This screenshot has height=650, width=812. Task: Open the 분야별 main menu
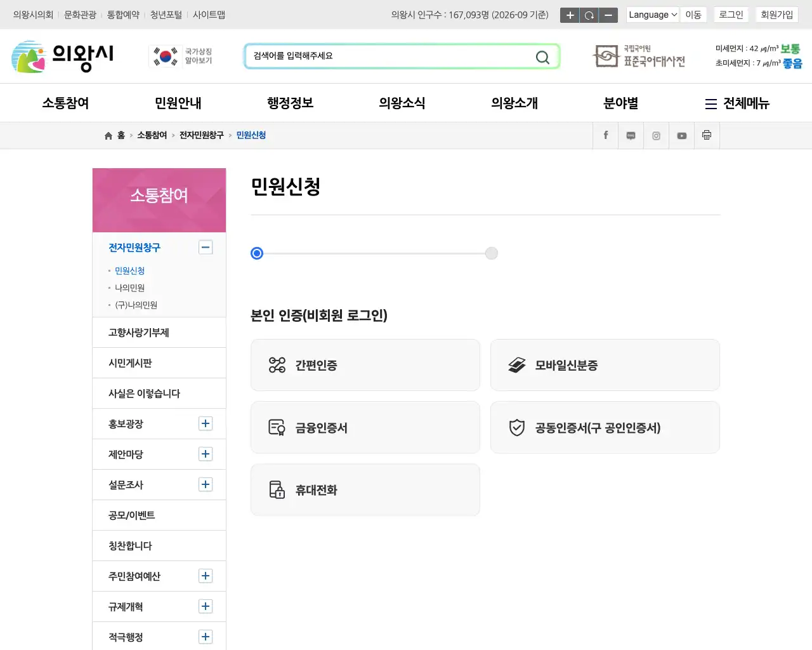point(621,103)
